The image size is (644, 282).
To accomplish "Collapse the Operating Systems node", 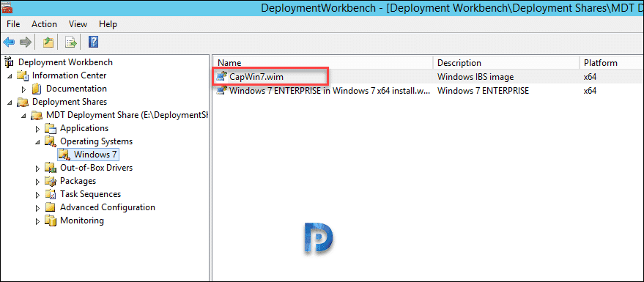I will click(38, 141).
